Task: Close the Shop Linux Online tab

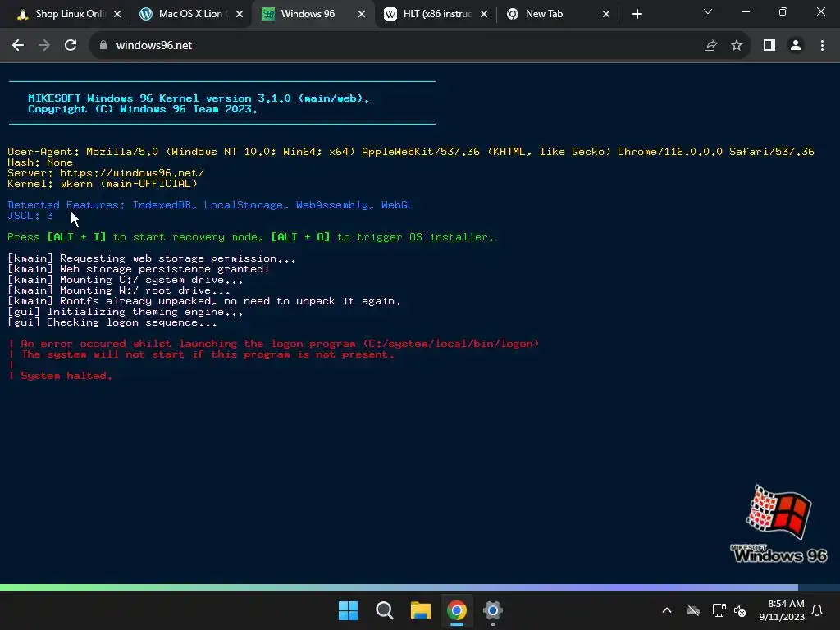Action: point(117,15)
